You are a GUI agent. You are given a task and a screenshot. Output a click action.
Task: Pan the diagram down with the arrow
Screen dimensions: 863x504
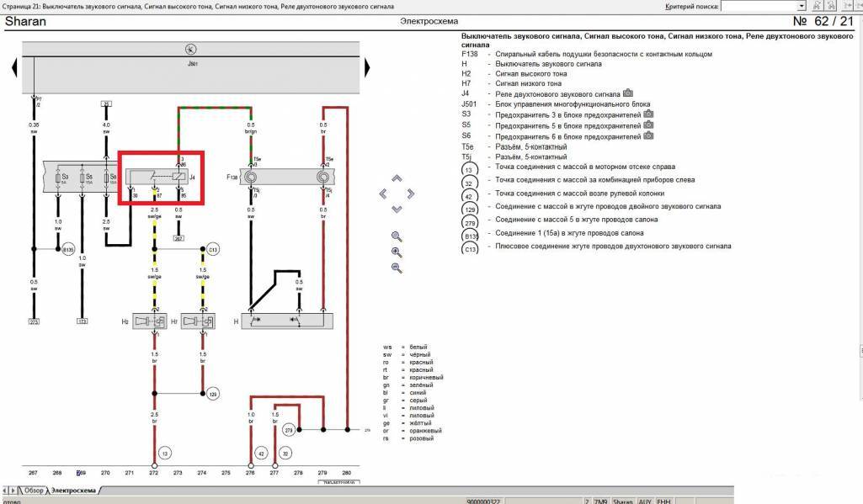(x=397, y=209)
